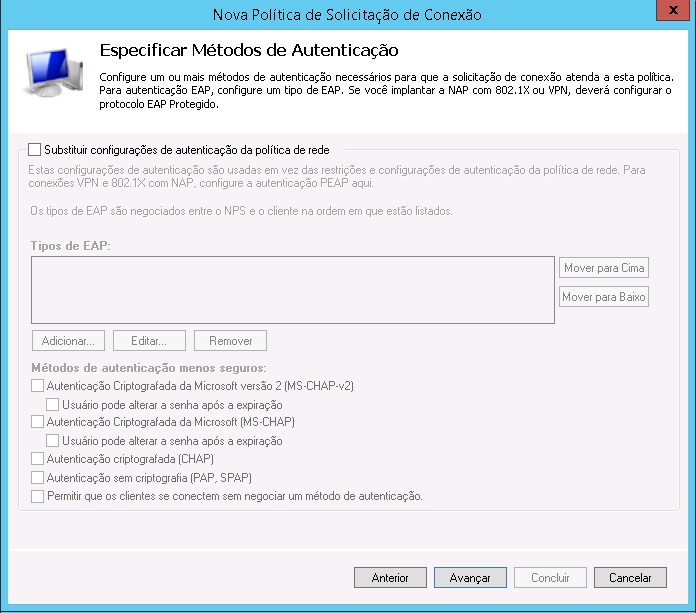The height and width of the screenshot is (613, 696).
Task: Click the window title Nova Política de Solicitação de Conexão
Action: tap(347, 15)
